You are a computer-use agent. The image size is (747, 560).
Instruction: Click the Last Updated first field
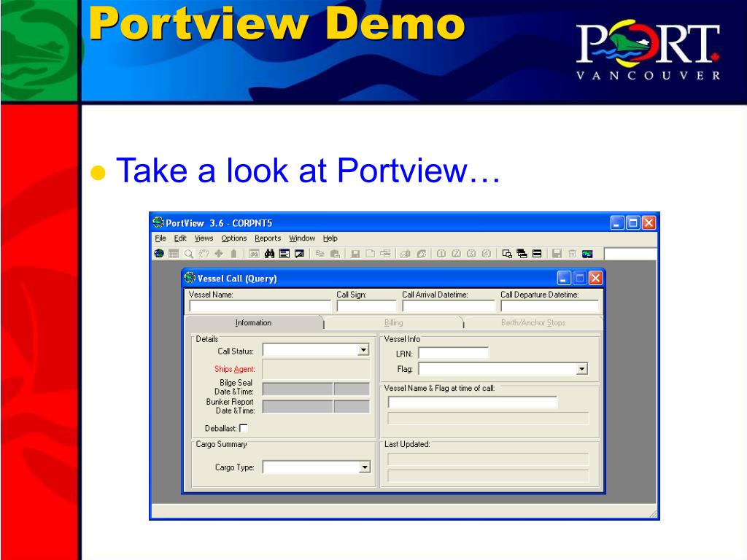[488, 459]
